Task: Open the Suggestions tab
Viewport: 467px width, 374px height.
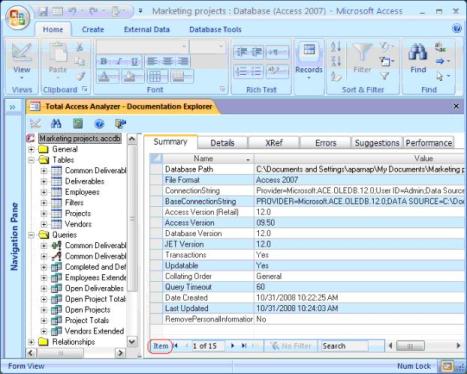Action: click(x=377, y=143)
